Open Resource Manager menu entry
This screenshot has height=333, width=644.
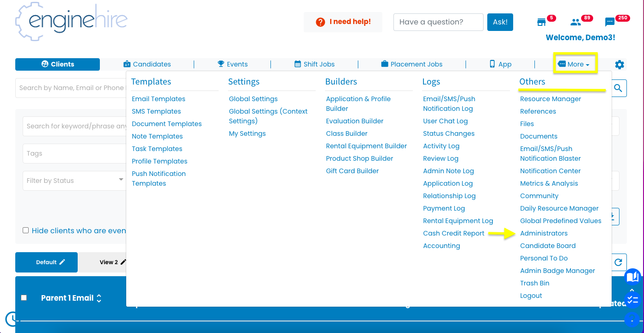pos(551,99)
